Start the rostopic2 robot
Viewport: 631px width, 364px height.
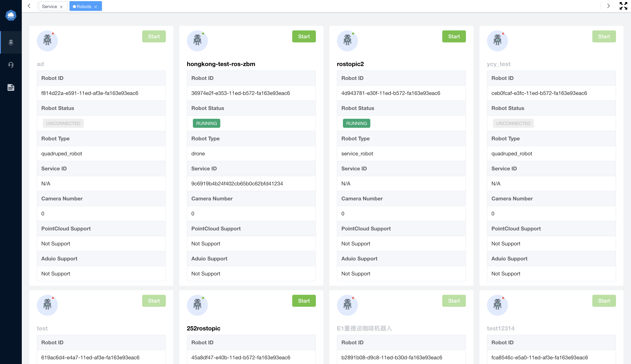[x=454, y=37]
